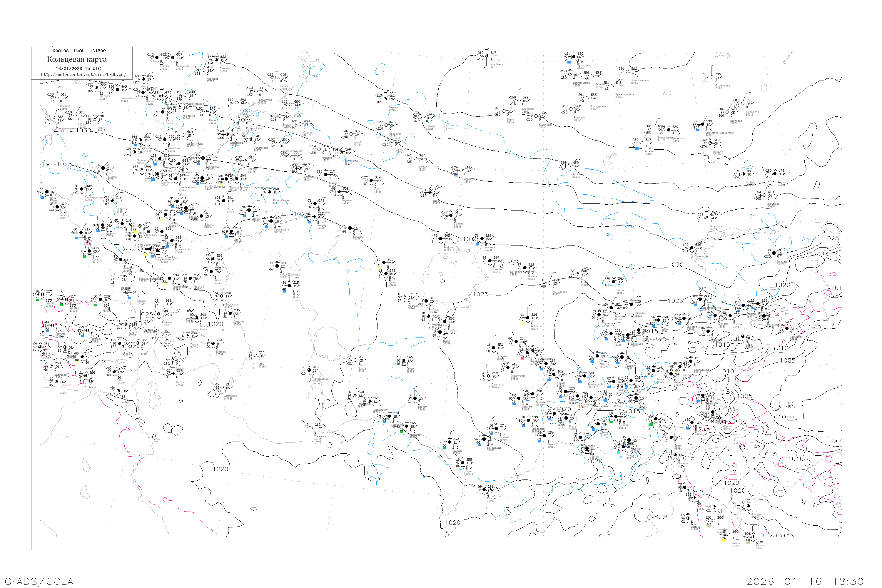Viewport: 882px width, 588px height.
Task: Click the meteocenter.net UAOL.png URL
Action: click(x=83, y=74)
